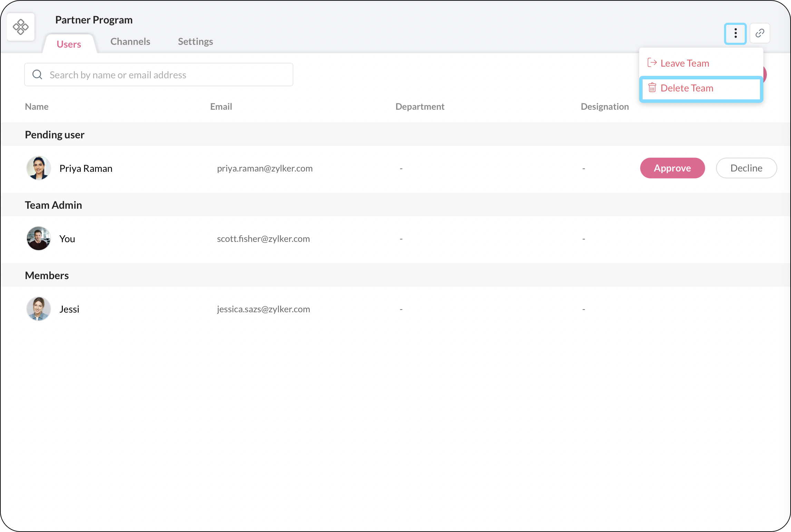The height and width of the screenshot is (532, 791).
Task: Click the Leave Team exit icon
Action: (x=652, y=63)
